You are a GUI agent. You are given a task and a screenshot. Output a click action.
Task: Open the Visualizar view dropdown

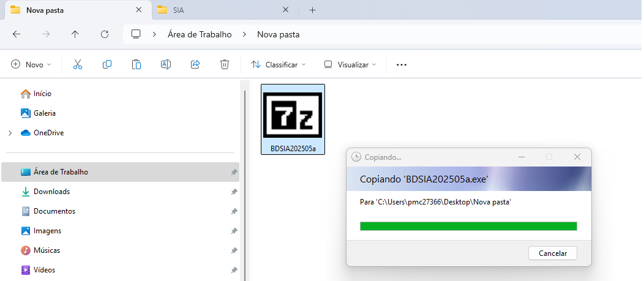(350, 64)
